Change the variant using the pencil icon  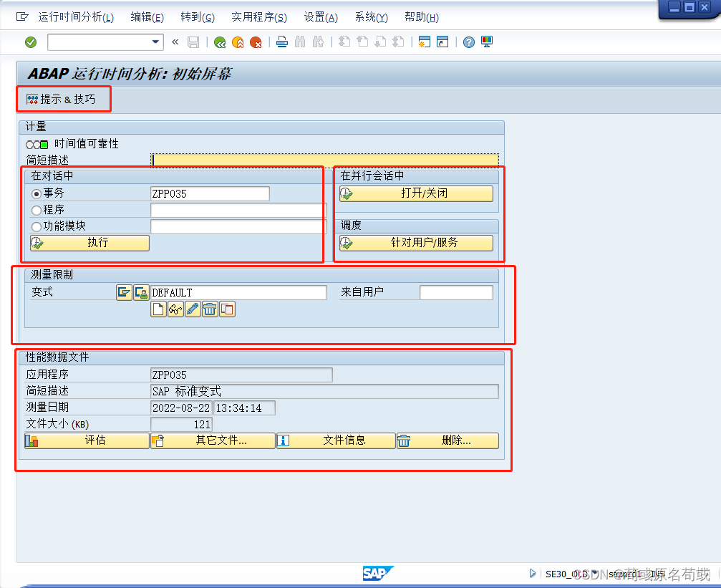pos(193,309)
